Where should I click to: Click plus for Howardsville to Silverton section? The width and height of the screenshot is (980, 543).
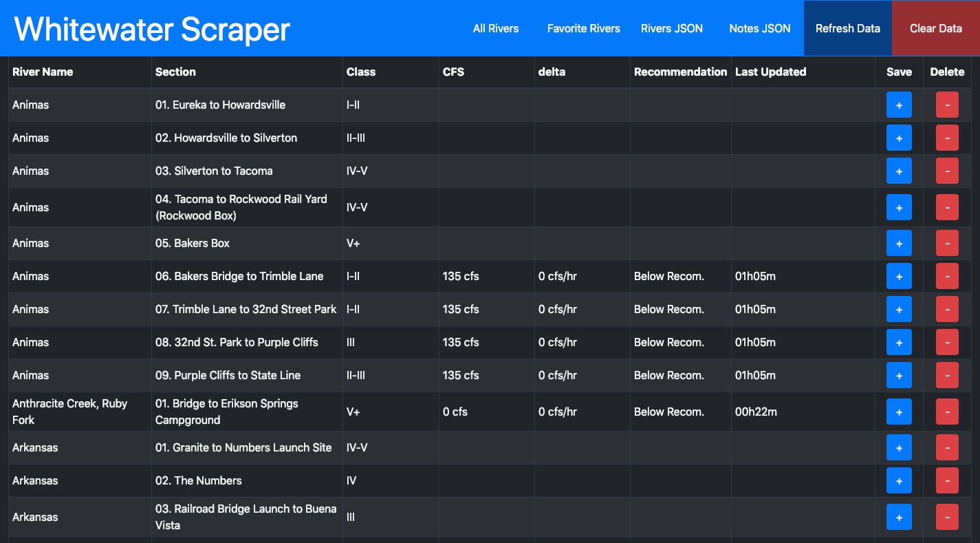899,138
